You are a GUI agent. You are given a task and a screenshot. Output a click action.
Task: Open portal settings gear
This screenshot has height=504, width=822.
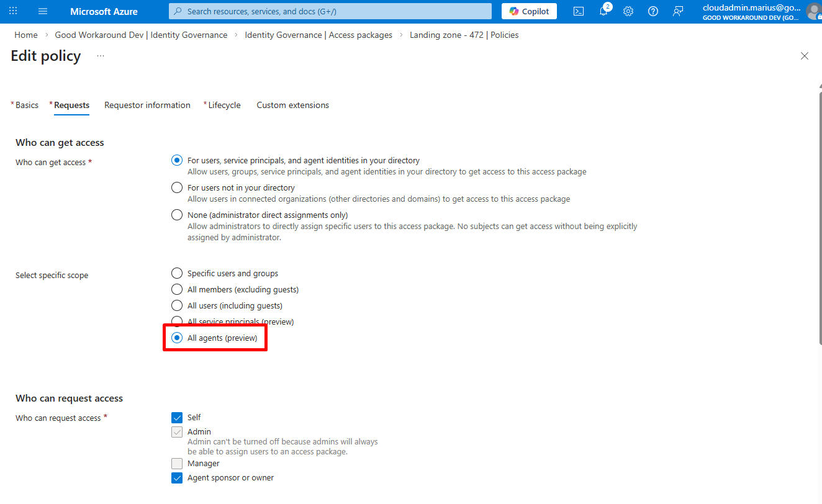[628, 11]
